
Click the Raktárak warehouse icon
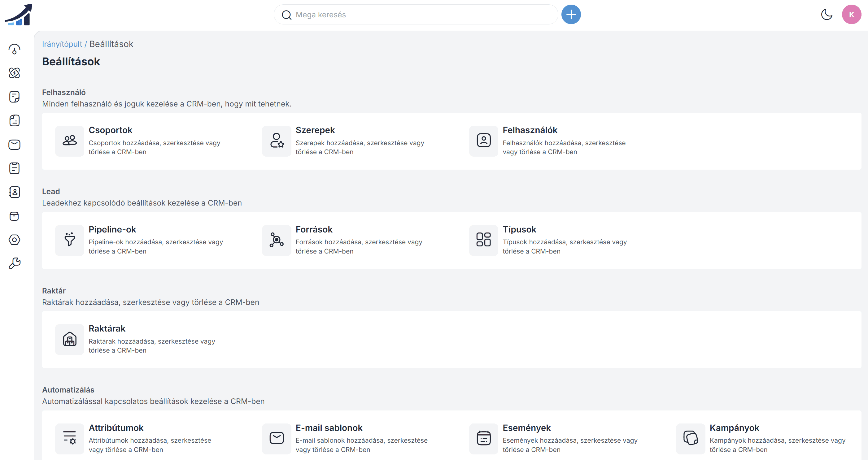click(69, 339)
